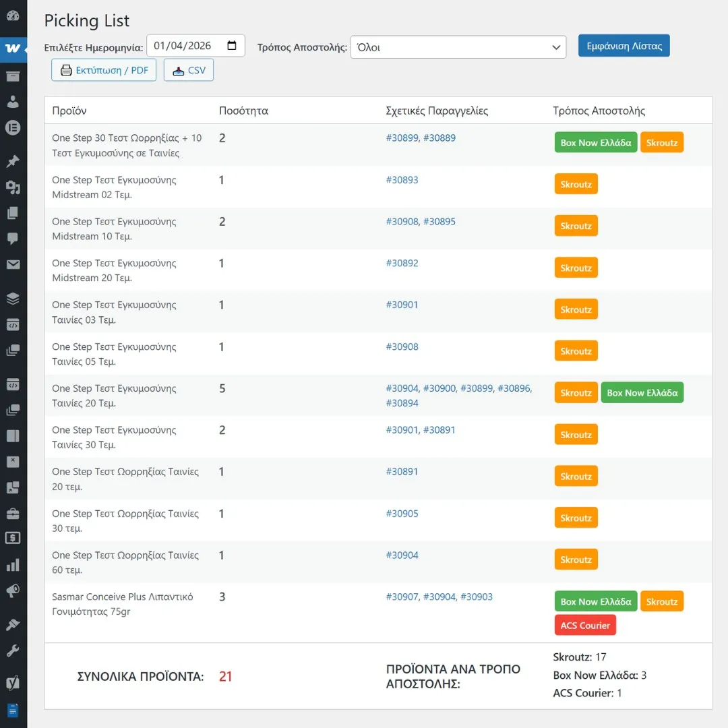Open the Dashboard gauge icon in sidebar
This screenshot has height=728, width=728.
click(x=13, y=16)
